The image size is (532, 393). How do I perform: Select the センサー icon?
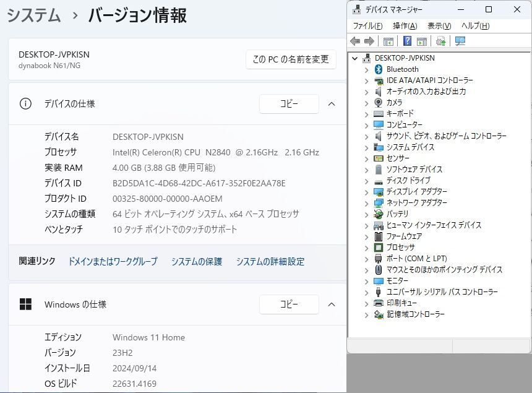(x=379, y=158)
